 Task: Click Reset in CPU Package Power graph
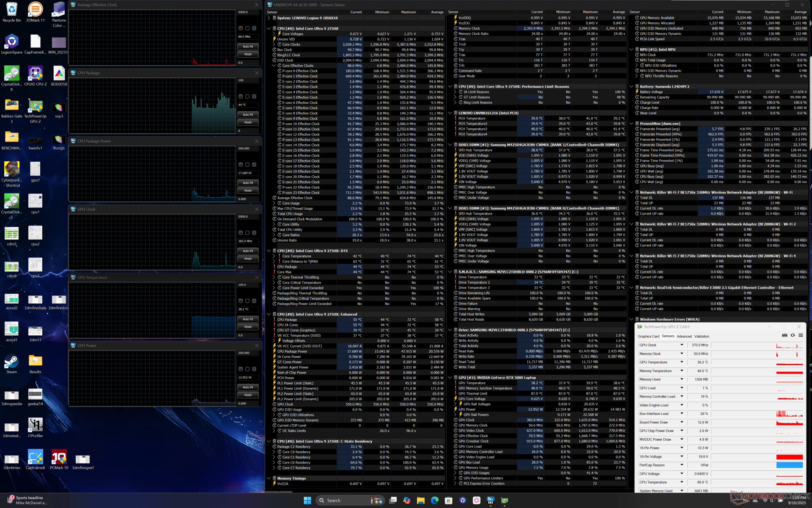coord(248,190)
